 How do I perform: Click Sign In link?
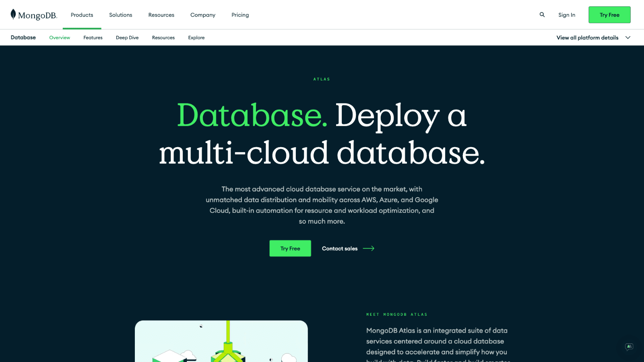coord(567,15)
